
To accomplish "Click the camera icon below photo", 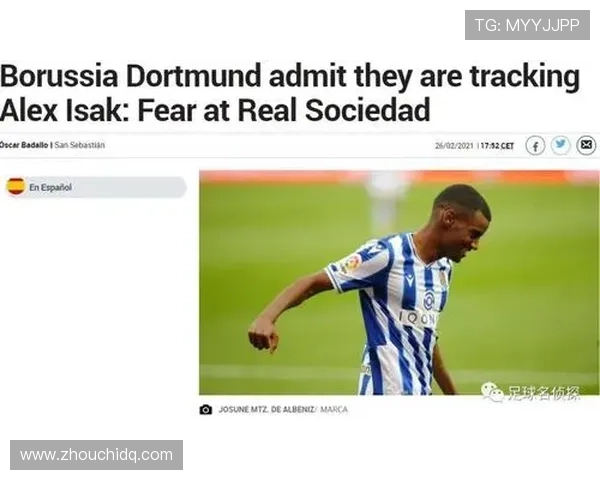I will [205, 410].
